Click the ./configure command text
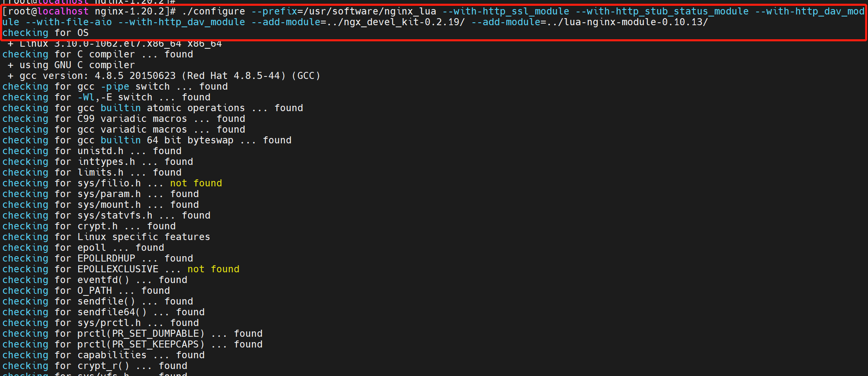 [213, 12]
